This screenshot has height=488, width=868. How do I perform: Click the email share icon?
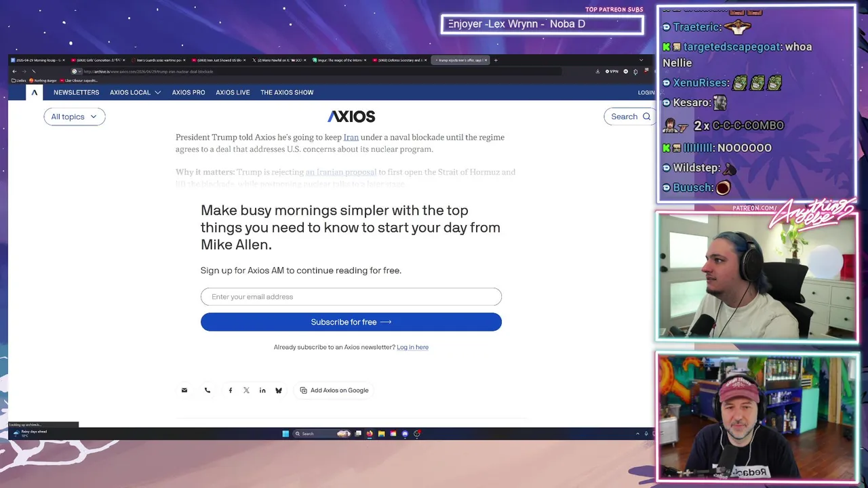(184, 390)
